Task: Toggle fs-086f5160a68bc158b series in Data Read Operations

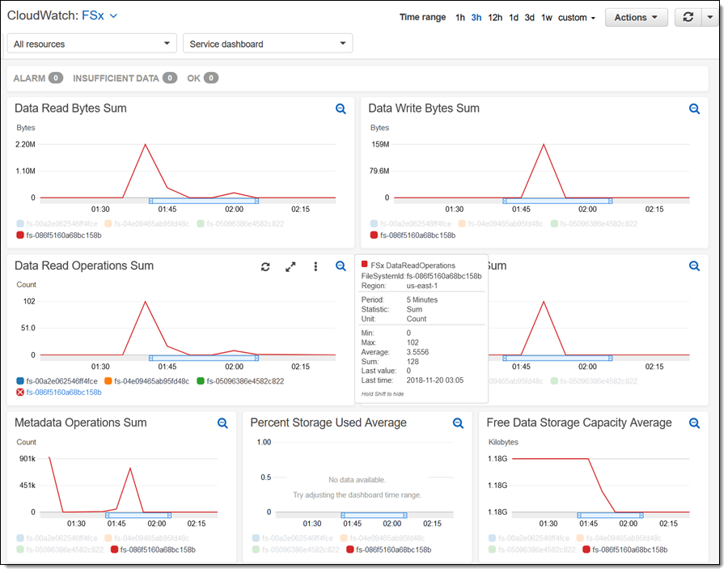Action: (x=58, y=393)
